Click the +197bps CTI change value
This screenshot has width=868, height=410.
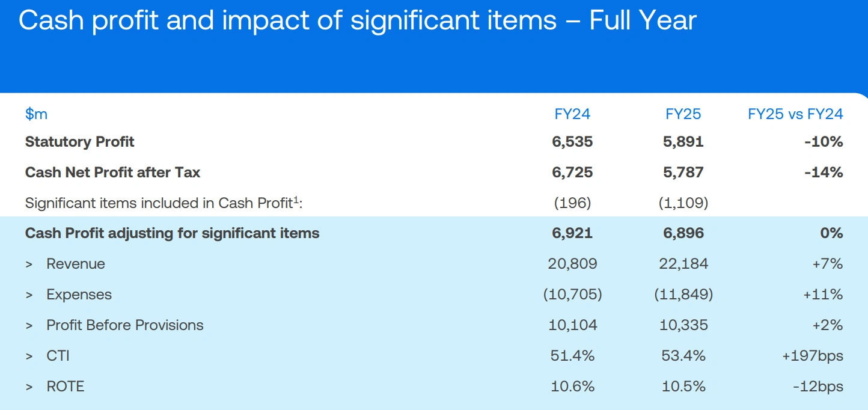[812, 356]
